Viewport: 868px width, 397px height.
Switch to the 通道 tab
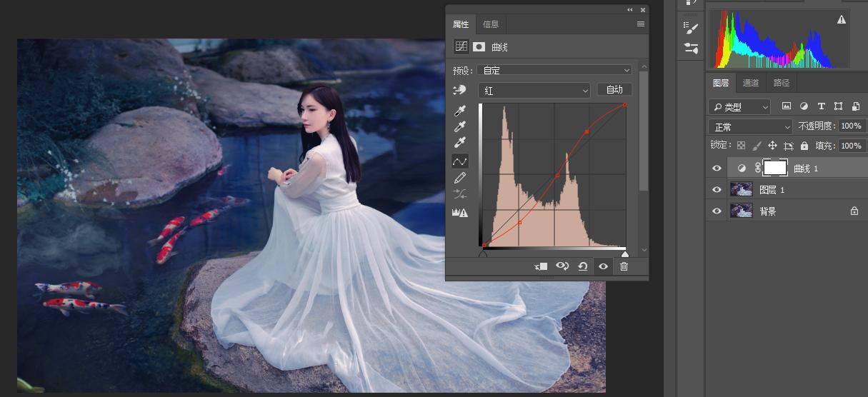tap(751, 83)
